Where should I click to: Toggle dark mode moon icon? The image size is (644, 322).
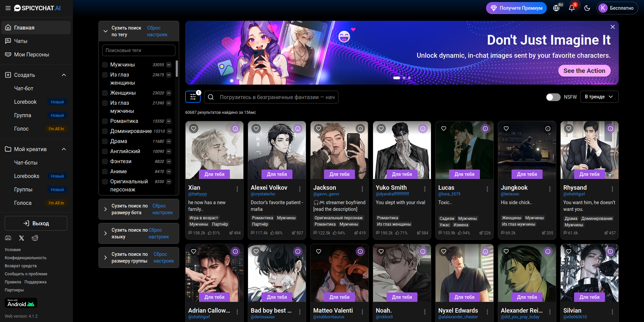pos(587,8)
